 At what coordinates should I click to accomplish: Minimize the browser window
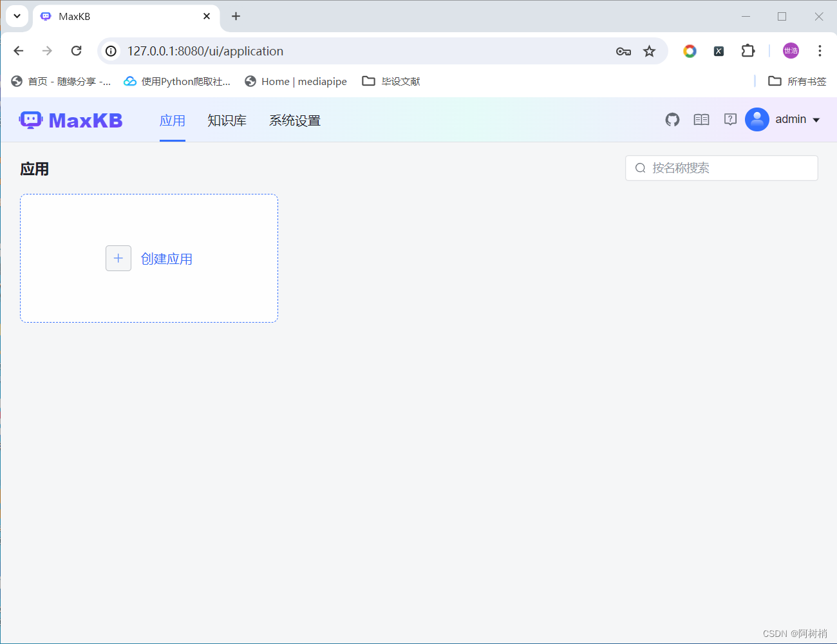click(x=746, y=17)
